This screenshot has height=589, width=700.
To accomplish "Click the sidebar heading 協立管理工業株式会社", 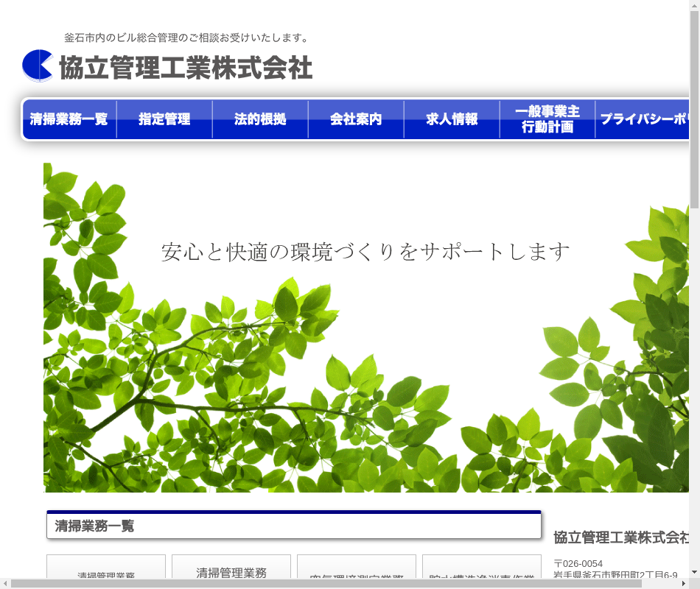I will point(621,537).
